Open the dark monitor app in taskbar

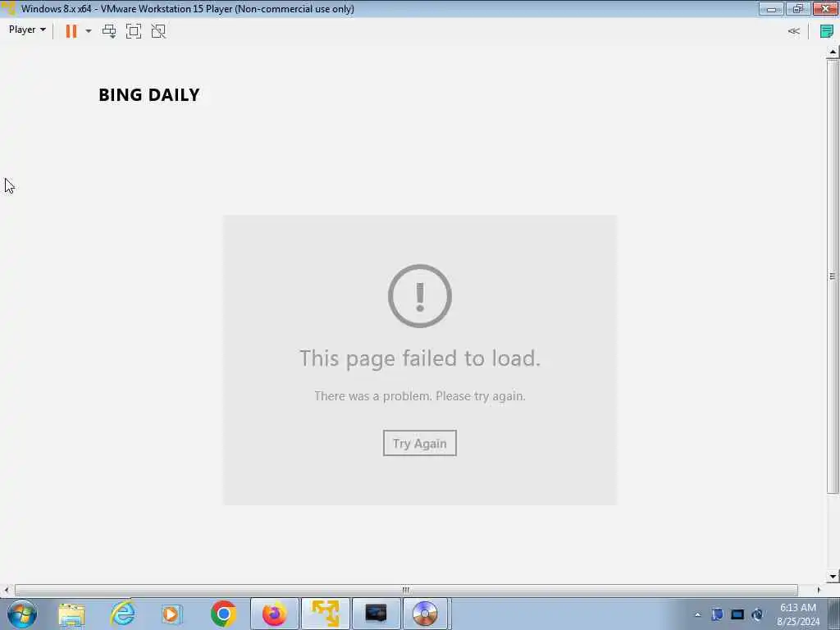tap(376, 614)
